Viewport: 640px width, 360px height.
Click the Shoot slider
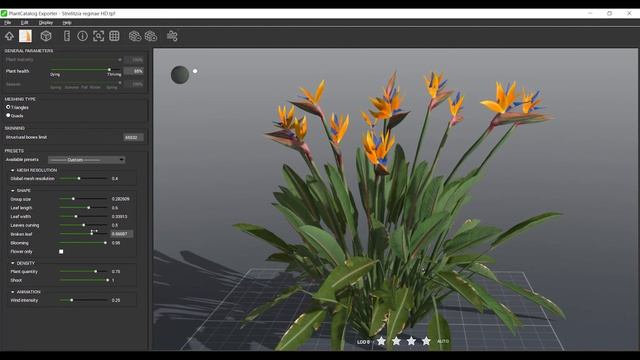[83, 280]
